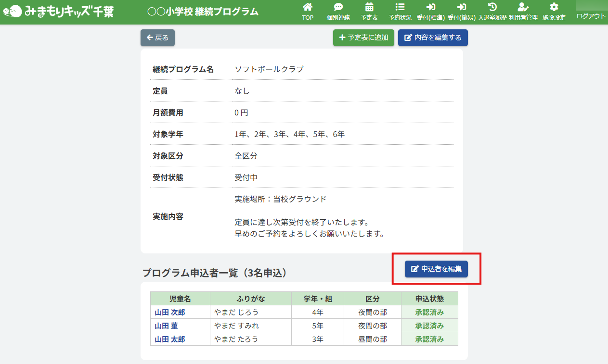Click the TOP home icon
Viewport: 608px width, 364px height.
tap(308, 7)
